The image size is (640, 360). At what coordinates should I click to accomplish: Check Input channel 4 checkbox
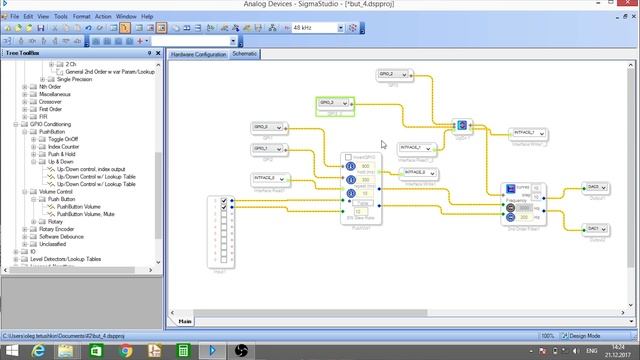[224, 227]
